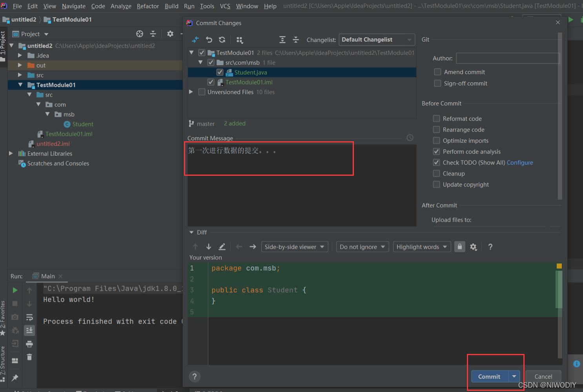Click Show Diff icon in commit toolbar
Screen dimensions: 583x392
(x=195, y=40)
